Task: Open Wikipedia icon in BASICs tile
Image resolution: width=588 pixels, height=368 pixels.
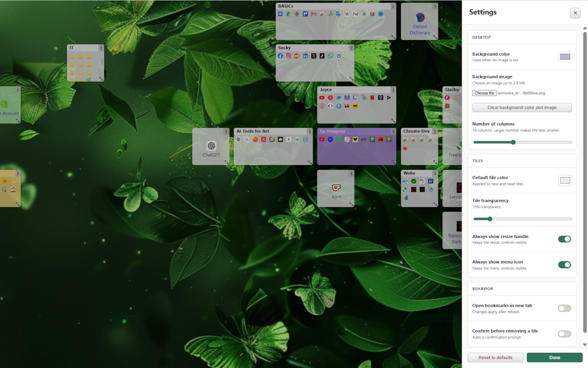Action: click(x=347, y=14)
